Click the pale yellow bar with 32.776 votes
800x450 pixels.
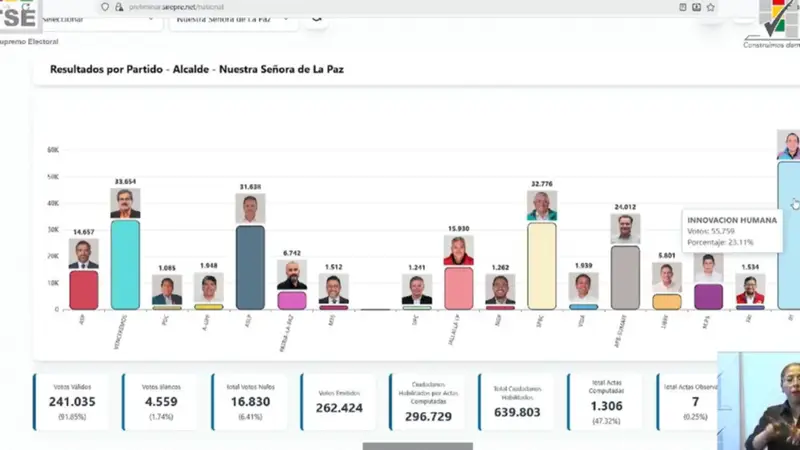[542, 266]
